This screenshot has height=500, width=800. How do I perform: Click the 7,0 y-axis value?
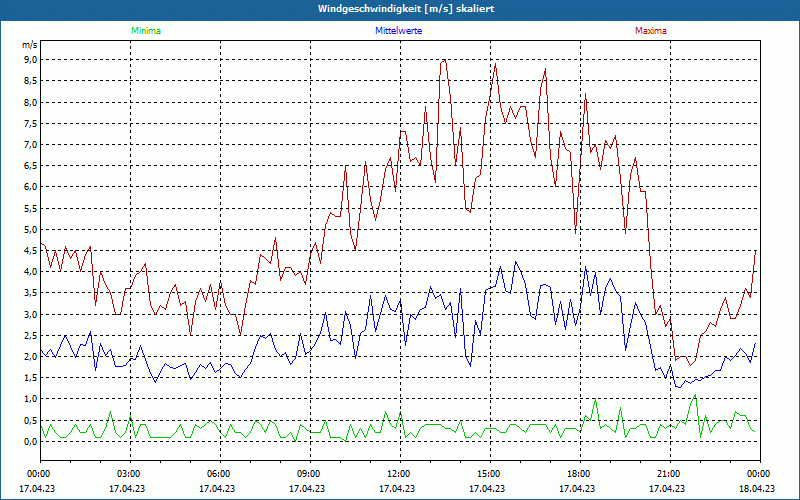pyautogui.click(x=31, y=144)
